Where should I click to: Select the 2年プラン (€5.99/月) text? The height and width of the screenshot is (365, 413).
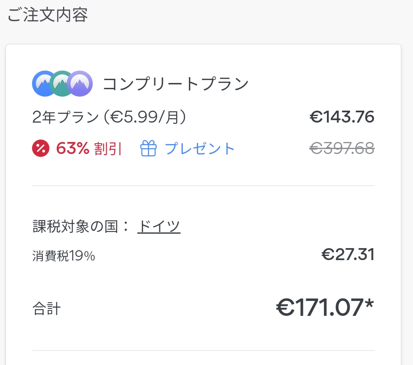point(109,117)
